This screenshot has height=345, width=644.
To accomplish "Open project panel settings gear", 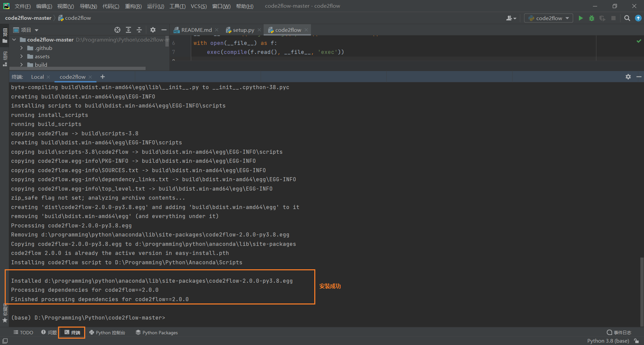I will coord(153,30).
